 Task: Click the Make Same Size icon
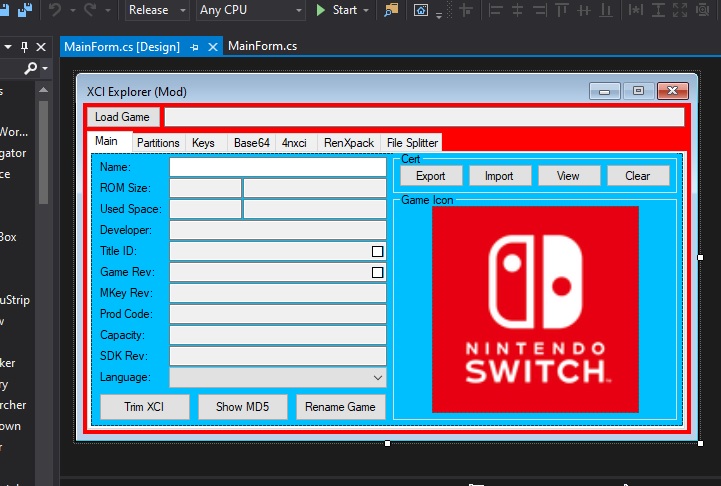tap(680, 10)
